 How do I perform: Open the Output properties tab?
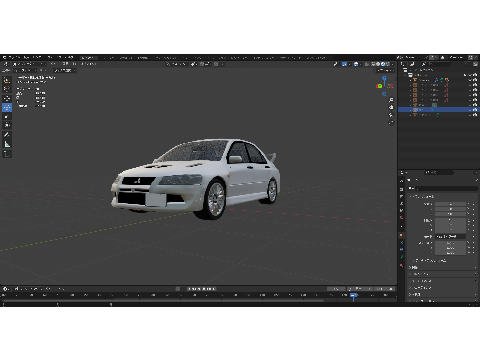(401, 196)
